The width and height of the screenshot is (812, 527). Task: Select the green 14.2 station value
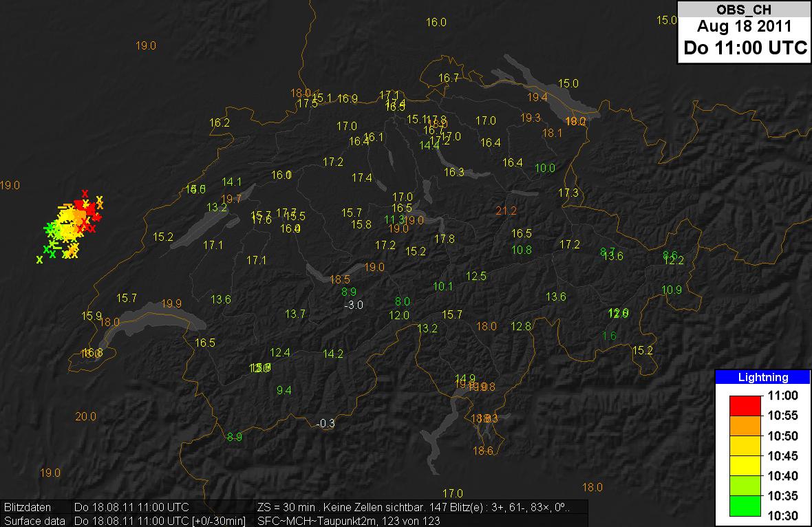click(333, 354)
